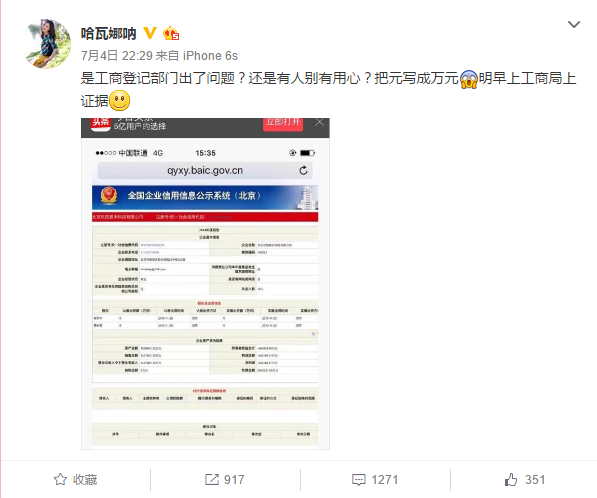Viewport: 597px width, 498px height.
Task: Click the qyxy.baic.gov.cn address field
Action: (205, 170)
